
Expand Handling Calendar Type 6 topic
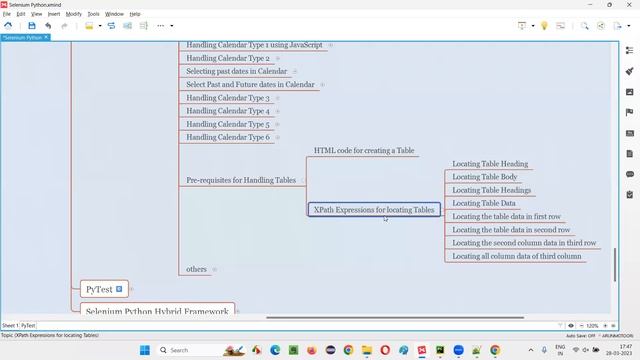point(278,138)
